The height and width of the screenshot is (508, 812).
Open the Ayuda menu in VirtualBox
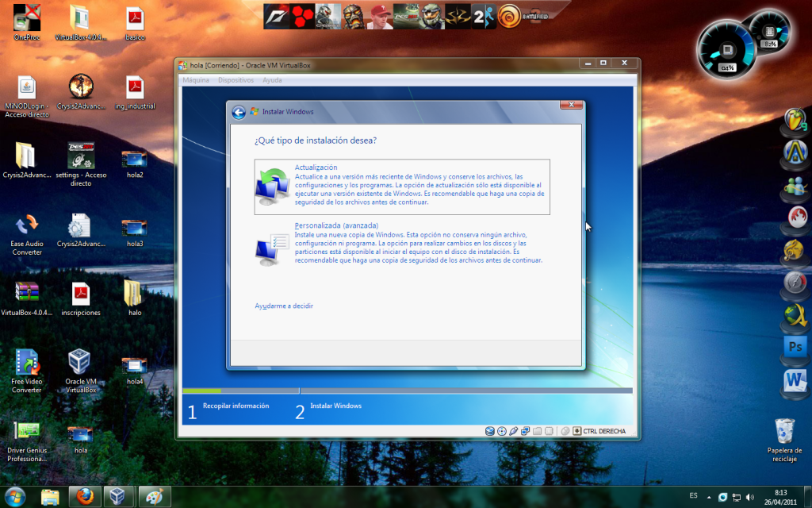(272, 80)
